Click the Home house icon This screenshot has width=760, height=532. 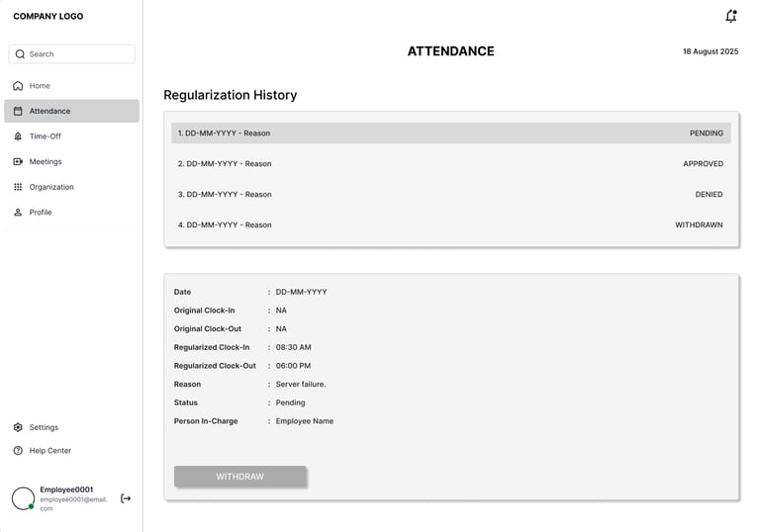point(18,86)
